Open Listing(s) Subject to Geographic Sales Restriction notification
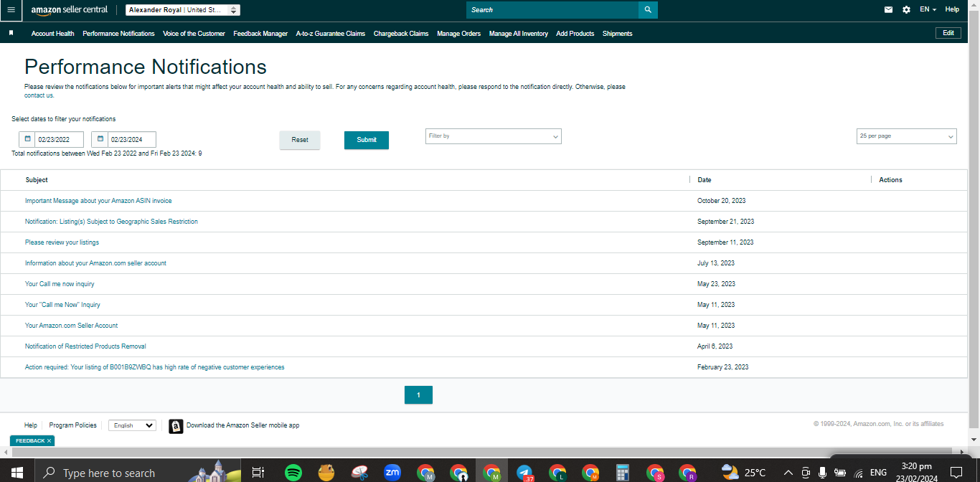The width and height of the screenshot is (980, 482). [x=111, y=222]
